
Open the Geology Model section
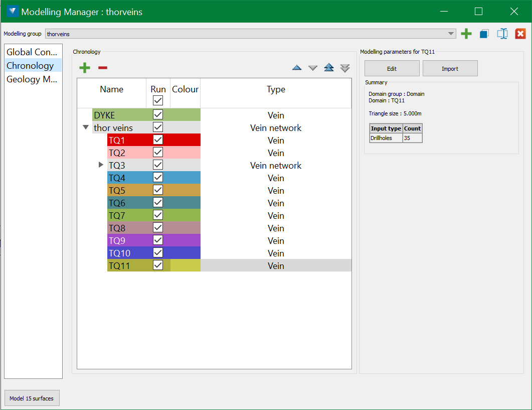[33, 79]
